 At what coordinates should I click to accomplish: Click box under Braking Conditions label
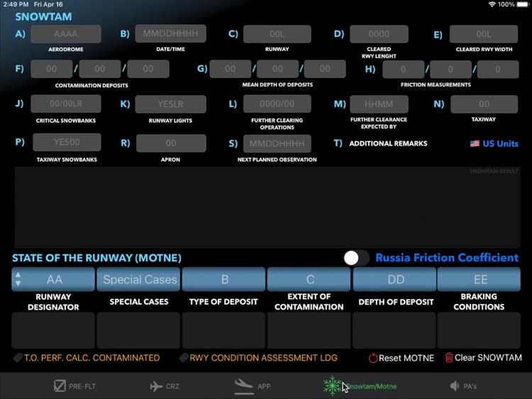point(479,330)
